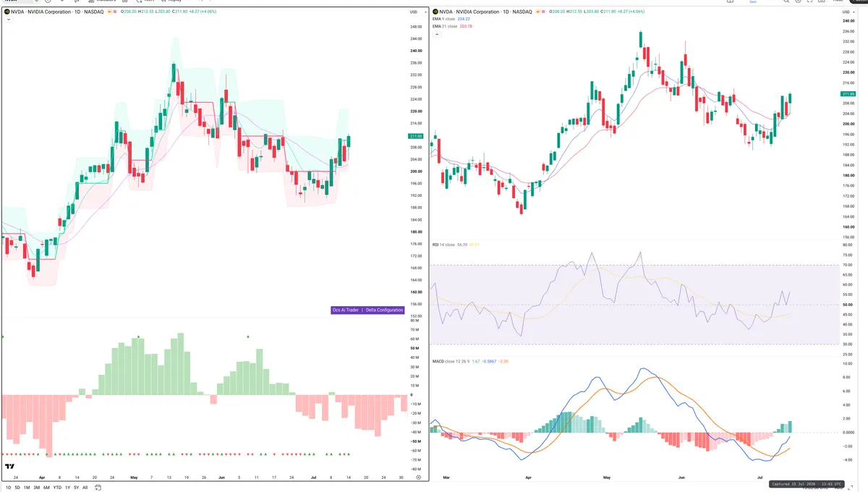Click the Ocs Ai Trader Delta Configuration badge
Screen dimensions: 868x492
[367, 310]
